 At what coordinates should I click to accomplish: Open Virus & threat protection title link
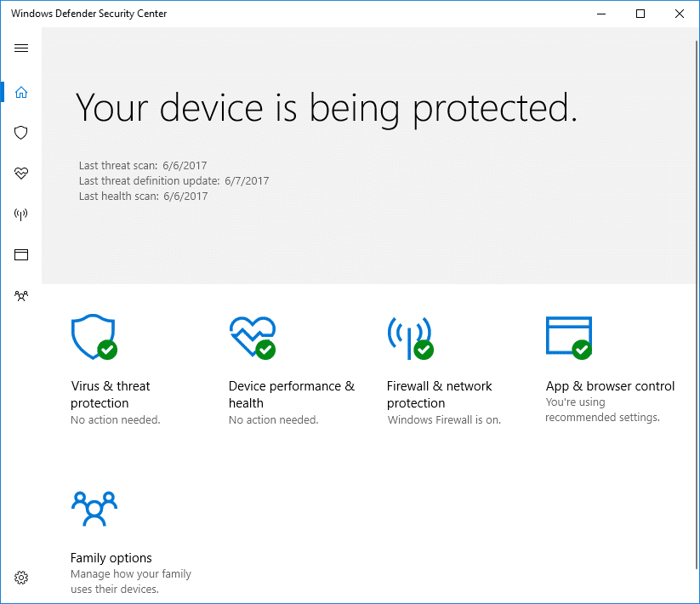coord(111,394)
